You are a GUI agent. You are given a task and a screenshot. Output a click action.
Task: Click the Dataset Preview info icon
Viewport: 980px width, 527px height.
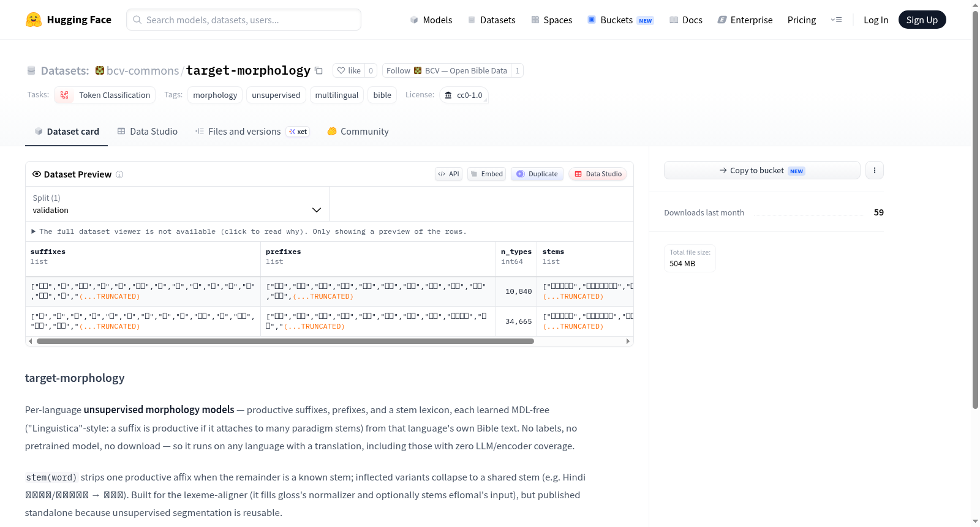(119, 174)
